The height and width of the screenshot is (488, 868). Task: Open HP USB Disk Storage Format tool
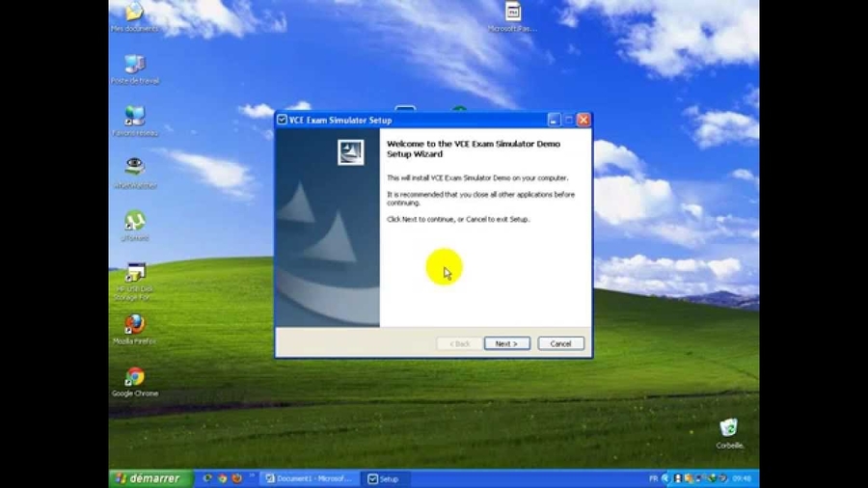pyautogui.click(x=134, y=275)
